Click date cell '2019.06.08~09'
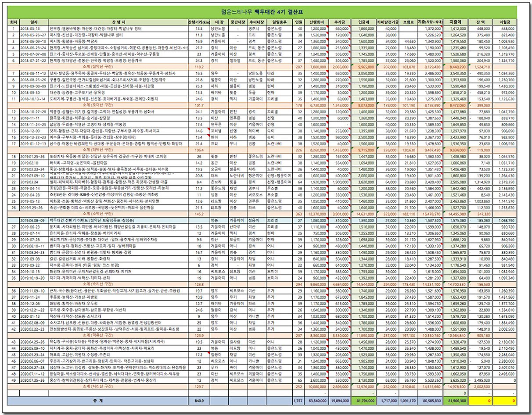The image size is (532, 415). click(33, 220)
